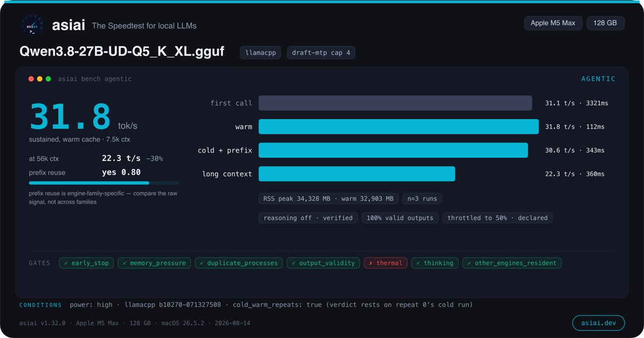Image resolution: width=644 pixels, height=338 pixels.
Task: Click the 128 GB memory badge
Action: click(605, 23)
